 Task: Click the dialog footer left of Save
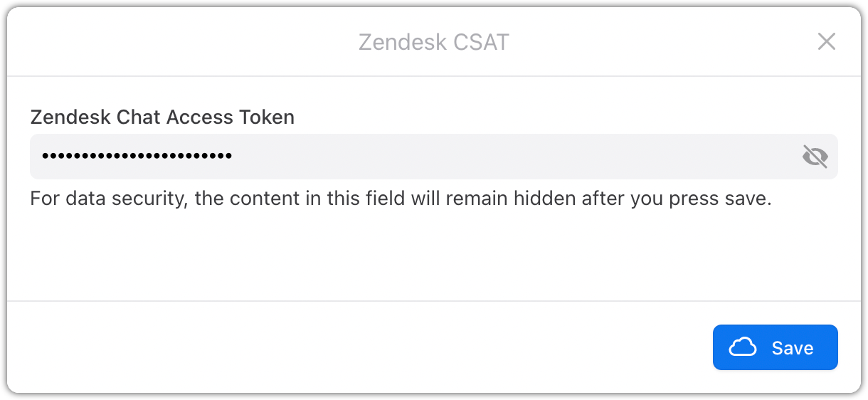pos(356,347)
